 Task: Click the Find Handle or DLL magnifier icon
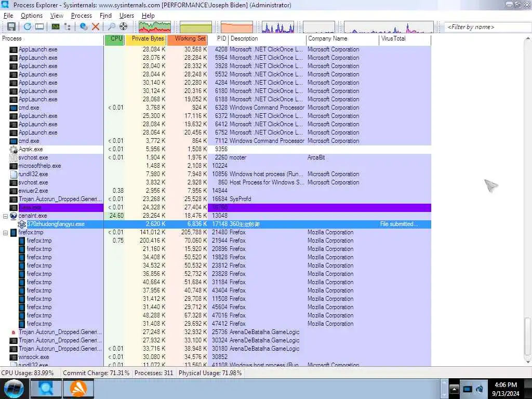point(111,27)
